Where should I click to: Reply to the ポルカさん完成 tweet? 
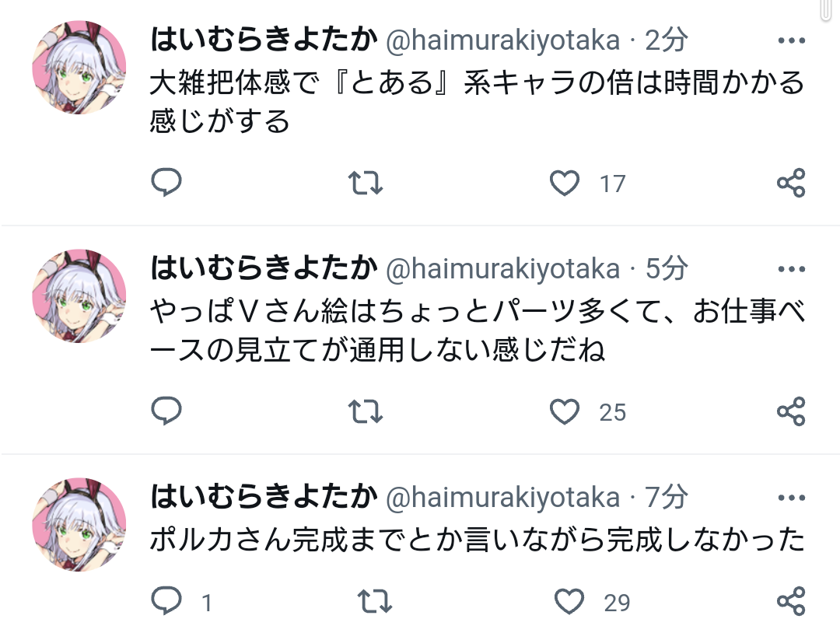click(x=166, y=601)
